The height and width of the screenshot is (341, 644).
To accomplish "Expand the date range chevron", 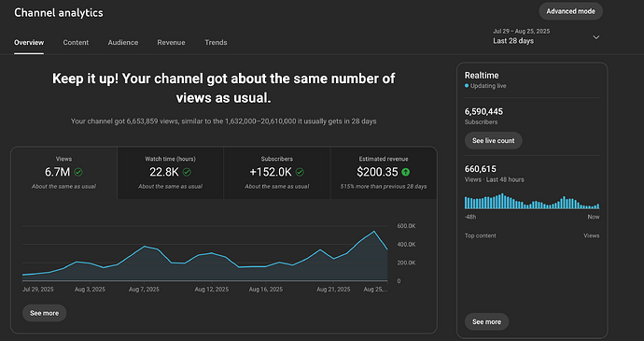I will (x=596, y=37).
